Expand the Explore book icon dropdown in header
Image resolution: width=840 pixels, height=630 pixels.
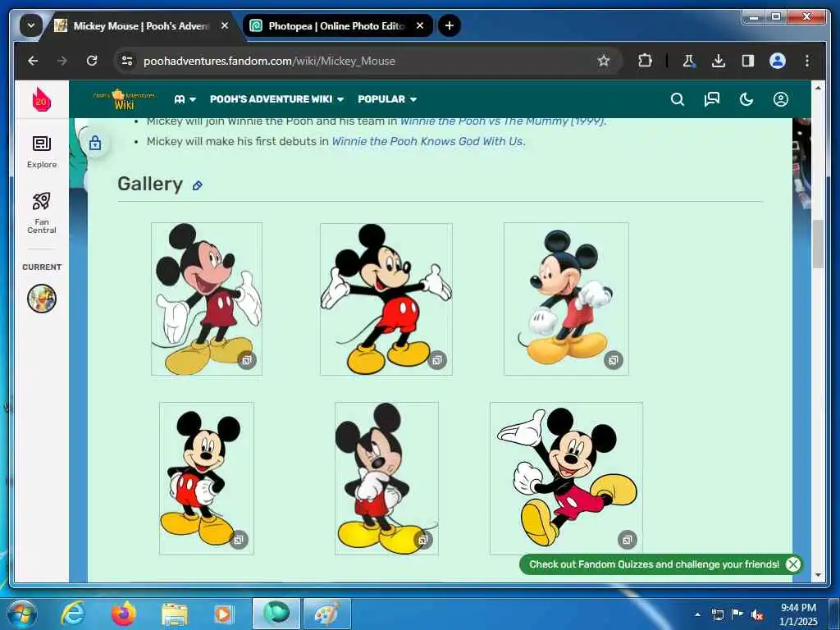pos(185,99)
